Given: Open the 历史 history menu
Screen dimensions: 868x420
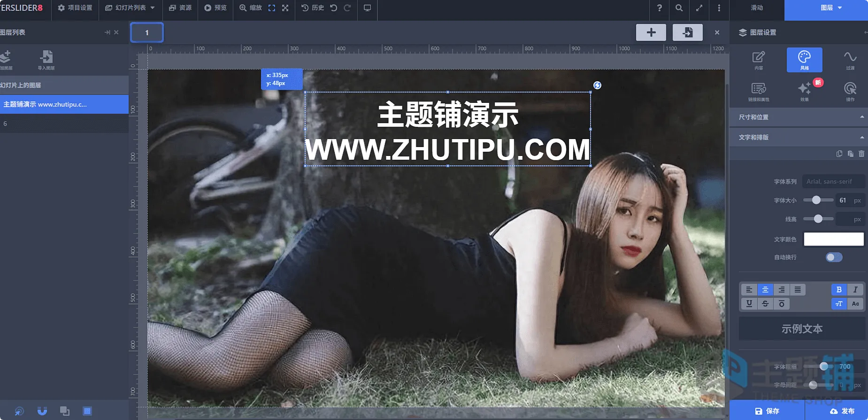Looking at the screenshot, I should [x=313, y=8].
